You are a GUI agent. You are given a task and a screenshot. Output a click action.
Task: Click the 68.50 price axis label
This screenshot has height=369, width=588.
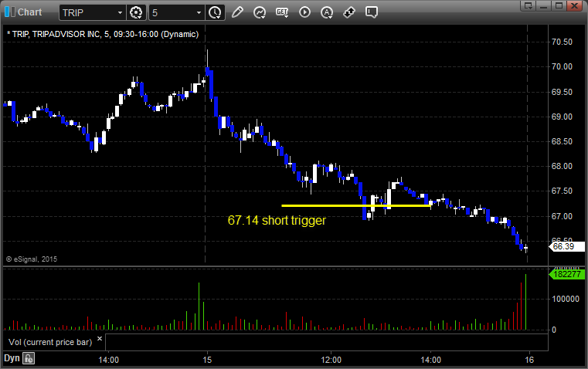point(563,141)
